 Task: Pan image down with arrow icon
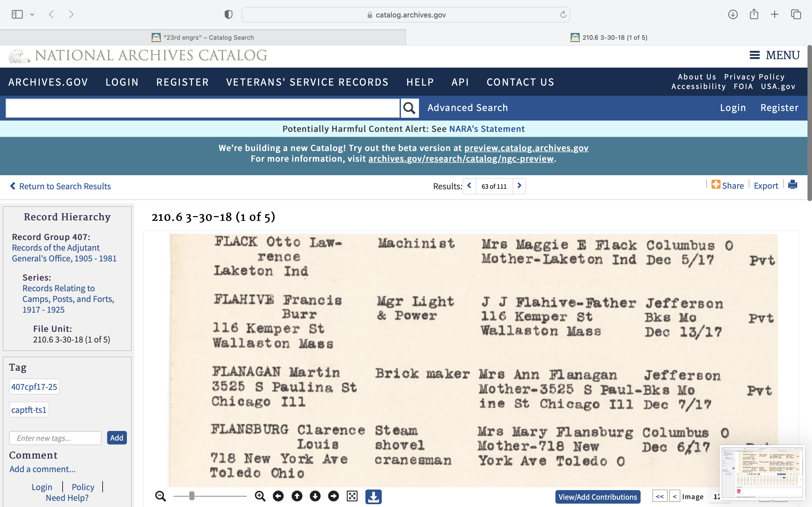pyautogui.click(x=315, y=496)
